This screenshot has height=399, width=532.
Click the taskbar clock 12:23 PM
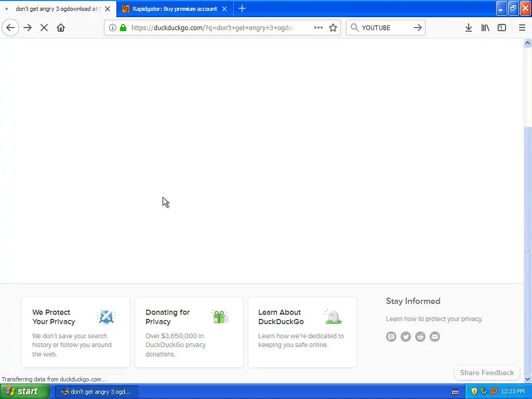[x=513, y=392]
